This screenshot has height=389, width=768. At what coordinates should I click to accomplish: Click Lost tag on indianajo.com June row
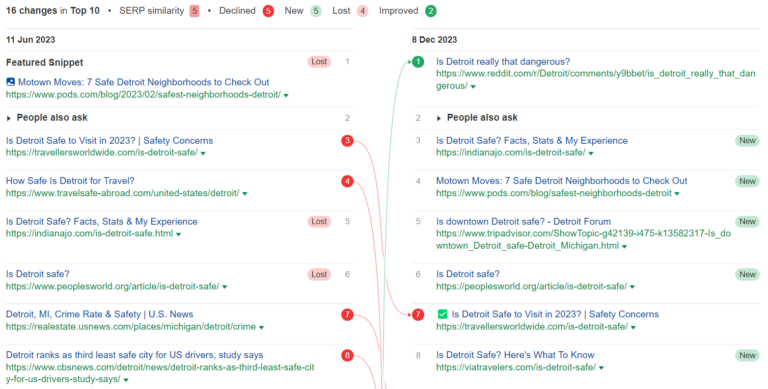tap(319, 221)
